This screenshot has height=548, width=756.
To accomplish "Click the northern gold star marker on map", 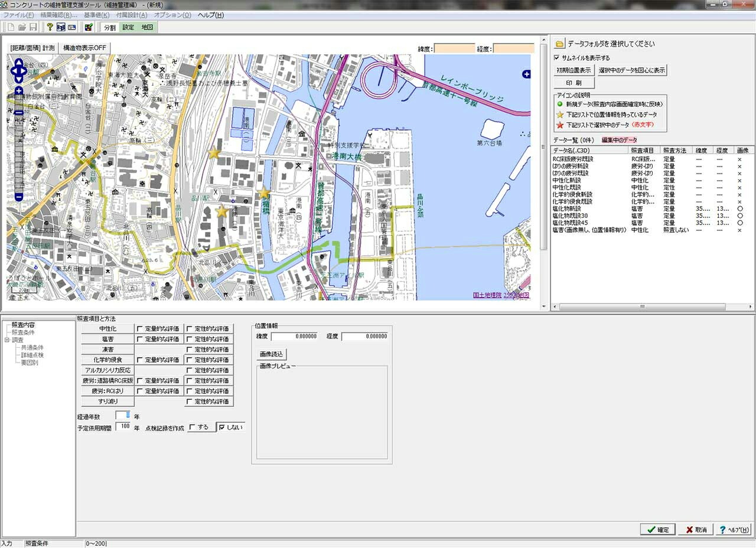I will 214,153.
